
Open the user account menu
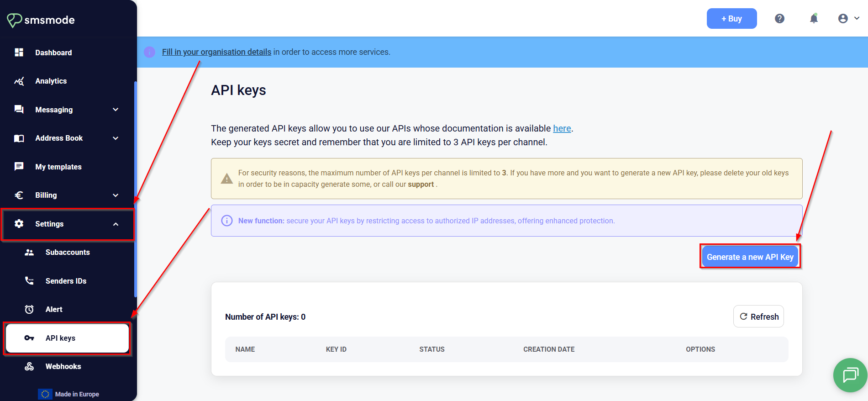(x=848, y=19)
